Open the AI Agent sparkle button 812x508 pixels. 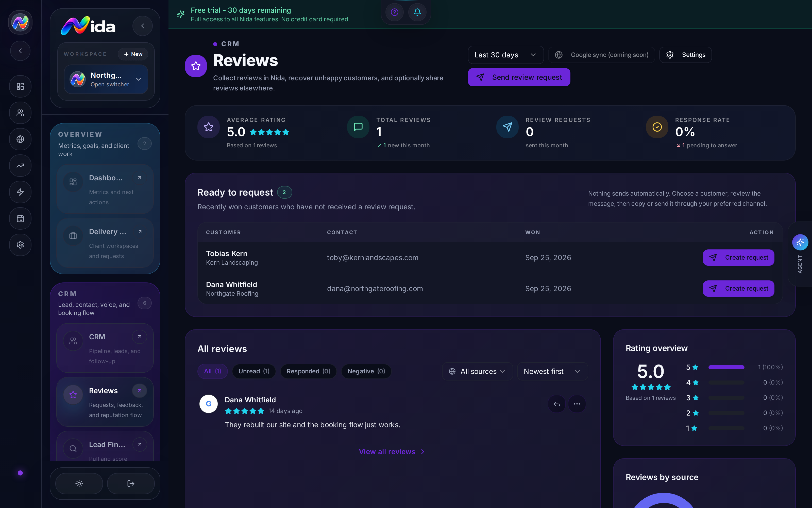800,242
